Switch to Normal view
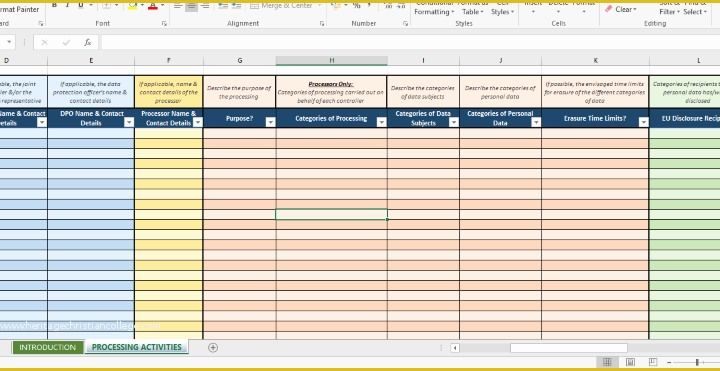Image resolution: width=720 pixels, height=371 pixels. (607, 362)
